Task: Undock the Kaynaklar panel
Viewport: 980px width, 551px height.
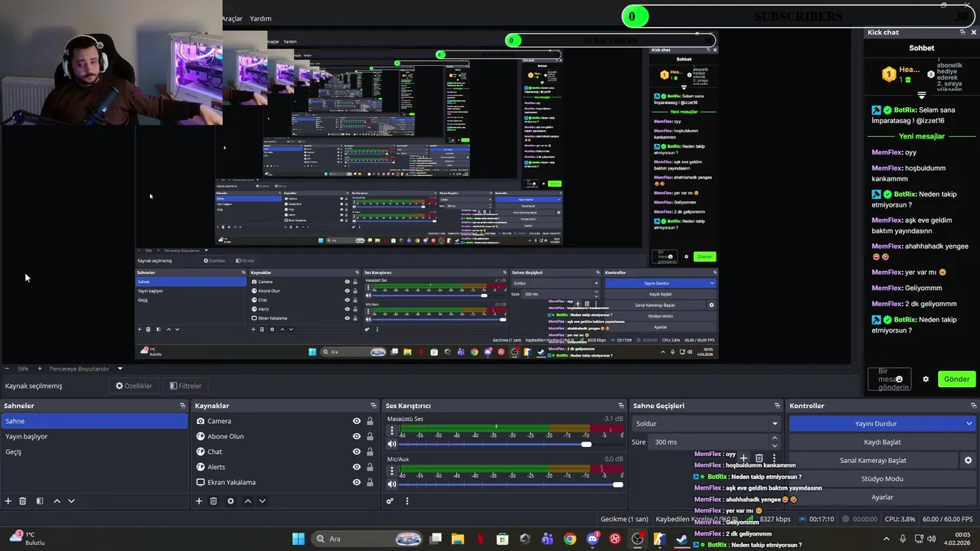Action: (374, 406)
